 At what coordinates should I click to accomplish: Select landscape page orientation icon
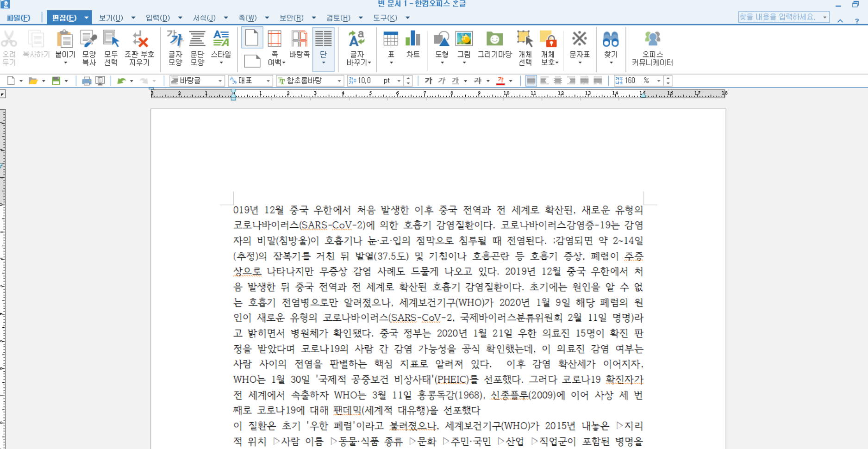252,61
